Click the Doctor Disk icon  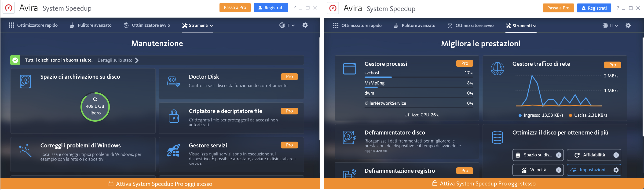pos(173,81)
